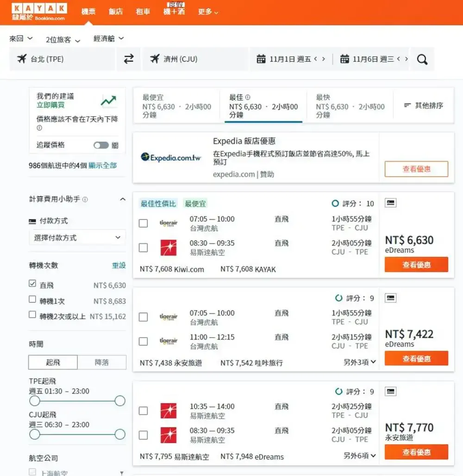The height and width of the screenshot is (476, 463).
Task: Click the KAYAK logo
Action: [39, 12]
